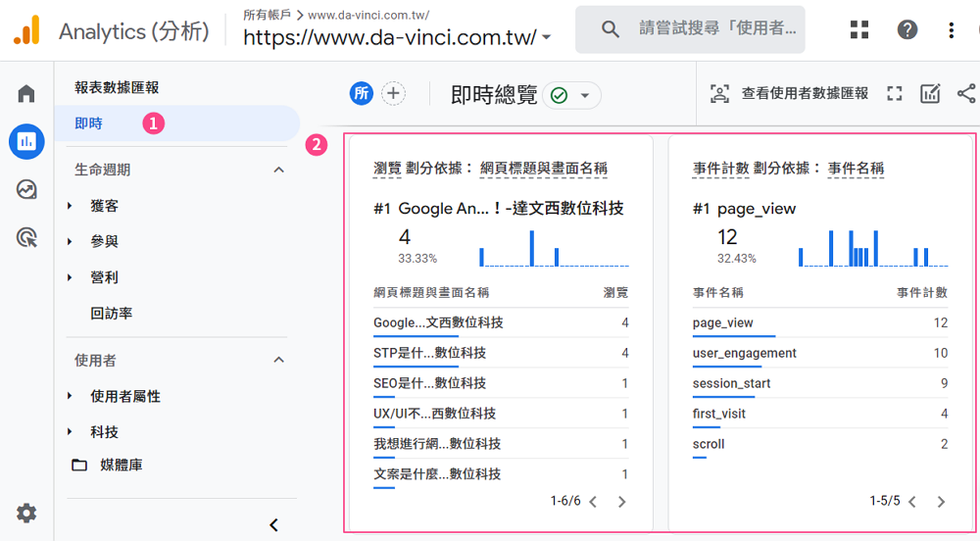Click the 文案是什麼...數位科技 row
The image size is (980, 541).
tap(501, 474)
